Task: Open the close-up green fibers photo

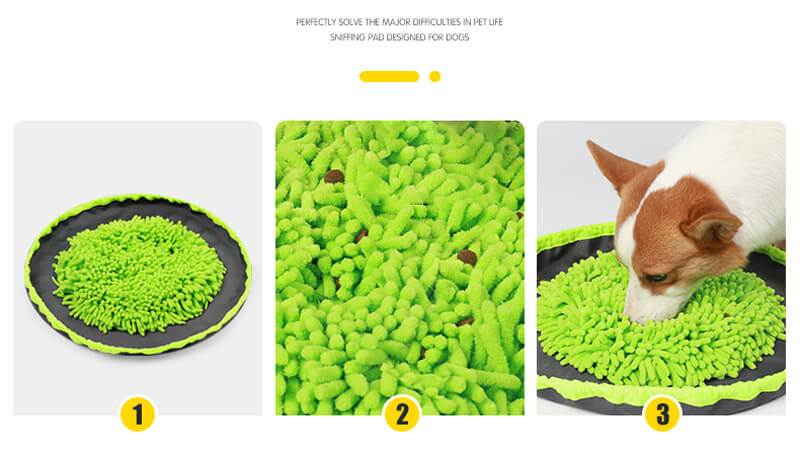Action: [x=400, y=268]
